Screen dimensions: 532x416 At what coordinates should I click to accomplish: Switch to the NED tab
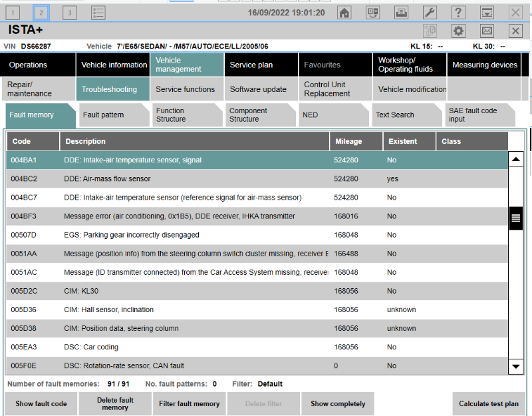point(334,115)
